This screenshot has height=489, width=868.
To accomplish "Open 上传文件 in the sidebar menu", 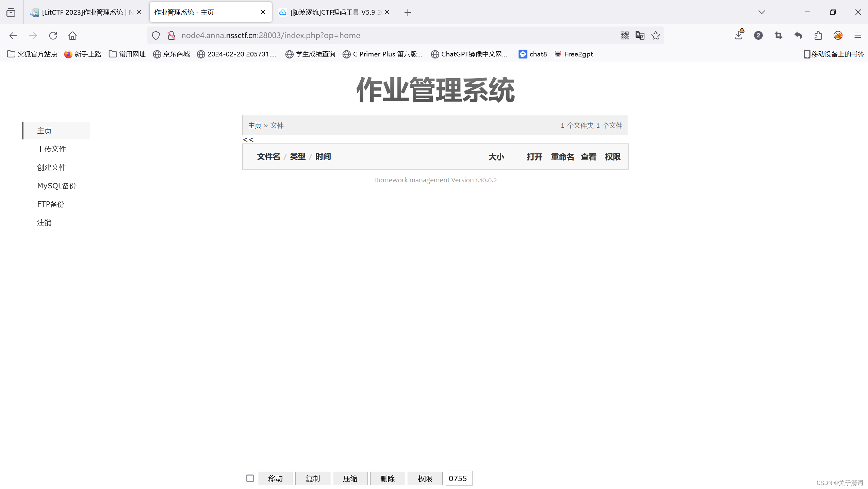I will click(x=51, y=149).
